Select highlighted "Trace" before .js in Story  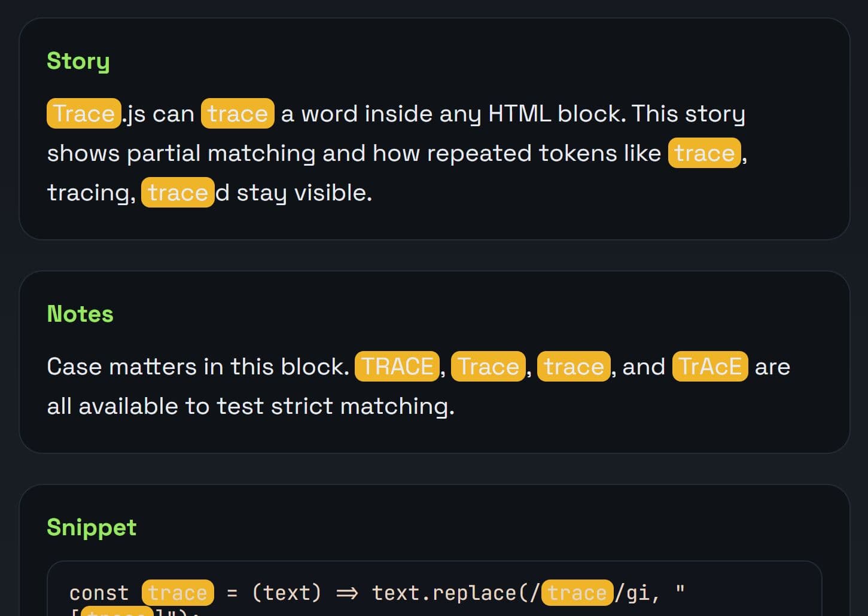[x=84, y=114]
